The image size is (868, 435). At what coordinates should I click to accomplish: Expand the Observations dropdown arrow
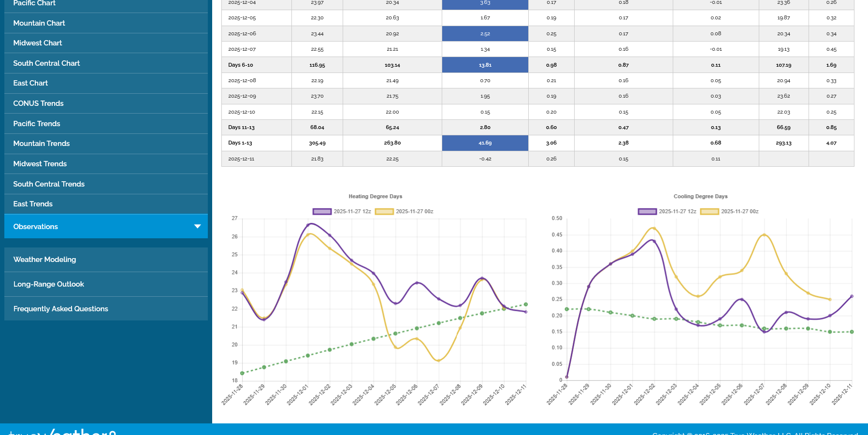click(197, 226)
